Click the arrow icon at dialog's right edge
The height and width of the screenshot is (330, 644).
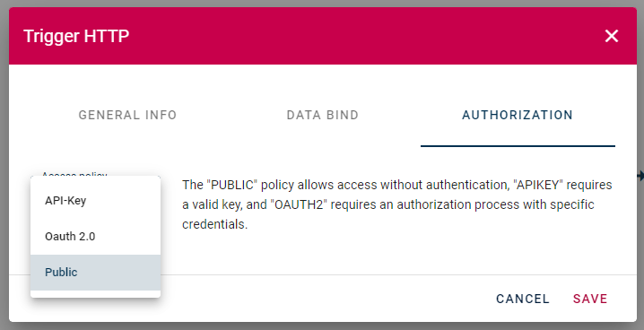(640, 176)
